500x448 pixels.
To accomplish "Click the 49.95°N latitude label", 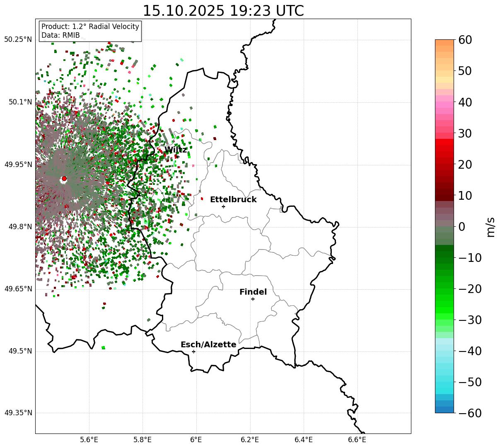I will [18, 165].
